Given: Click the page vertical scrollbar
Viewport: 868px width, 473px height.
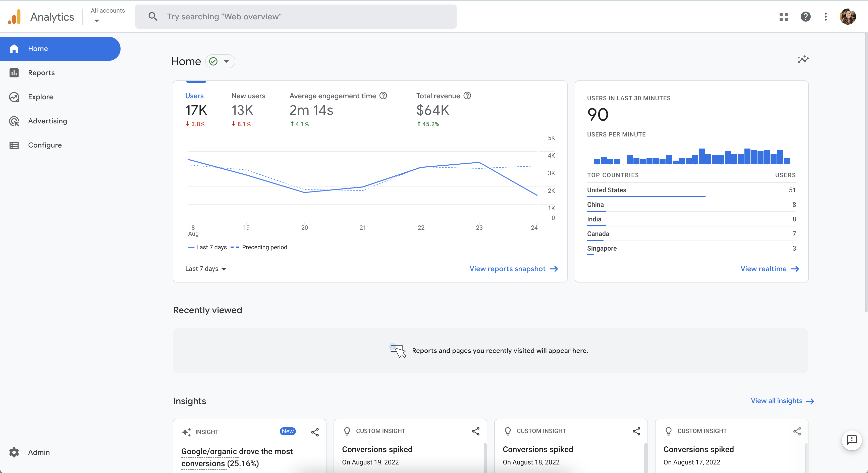Looking at the screenshot, I should pos(866,172).
